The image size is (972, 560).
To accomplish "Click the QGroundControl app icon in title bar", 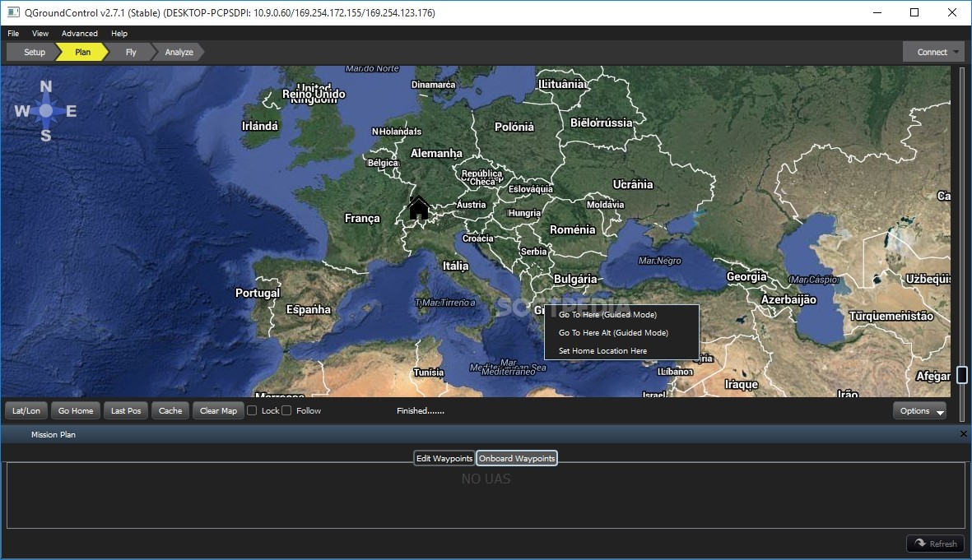I will 13,12.
